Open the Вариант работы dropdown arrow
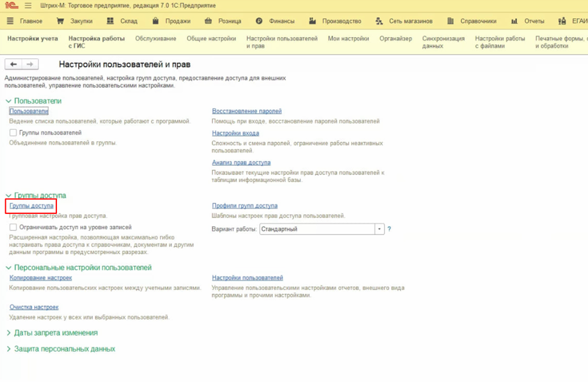Viewport: 588px width, 382px height. [379, 229]
